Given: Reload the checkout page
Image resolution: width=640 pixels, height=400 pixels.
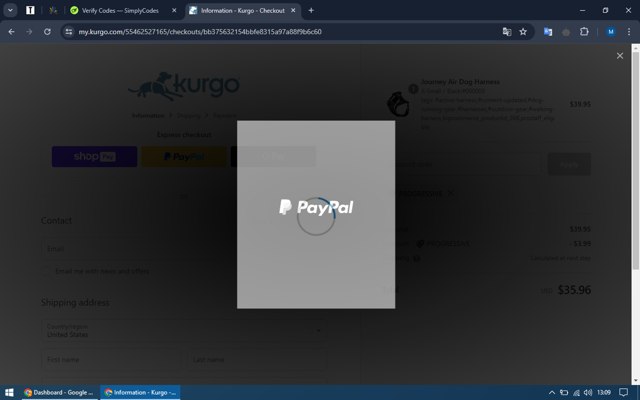Looking at the screenshot, I should [x=47, y=32].
